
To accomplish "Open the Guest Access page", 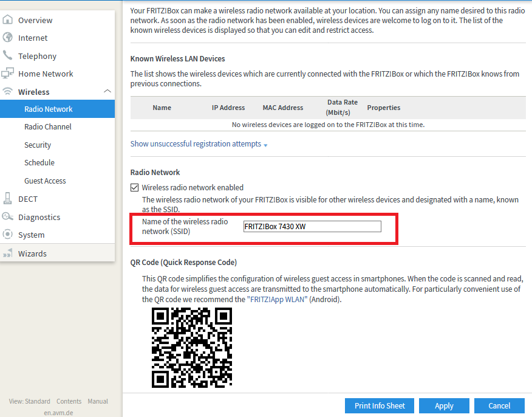I will (45, 181).
